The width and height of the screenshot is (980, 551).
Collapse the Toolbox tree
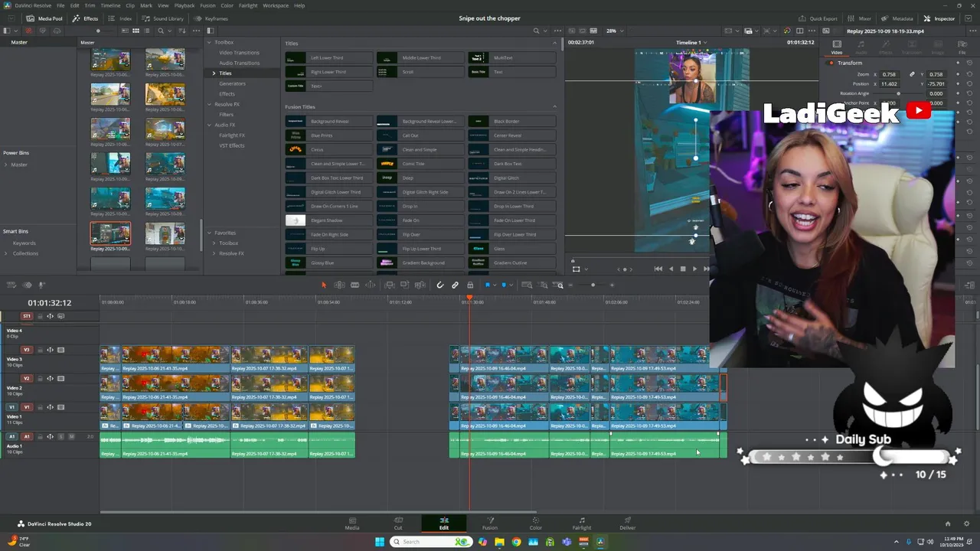209,42
